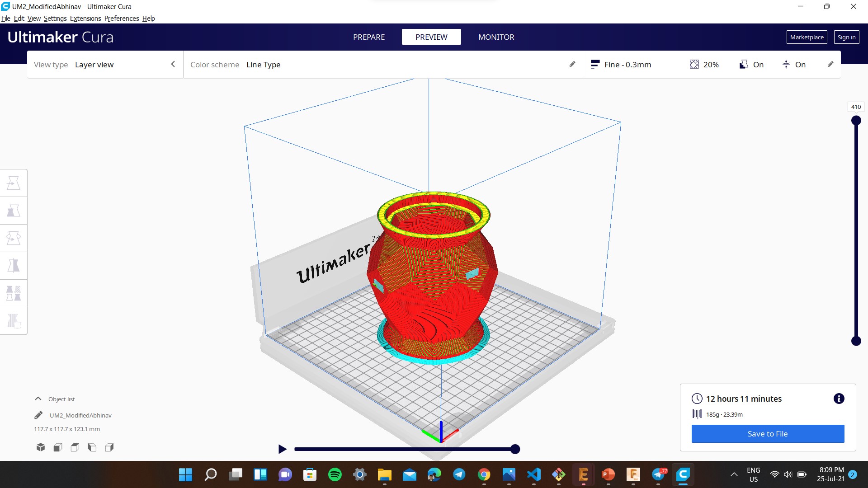Open Spotify from the taskbar
The height and width of the screenshot is (488, 868).
(x=335, y=474)
